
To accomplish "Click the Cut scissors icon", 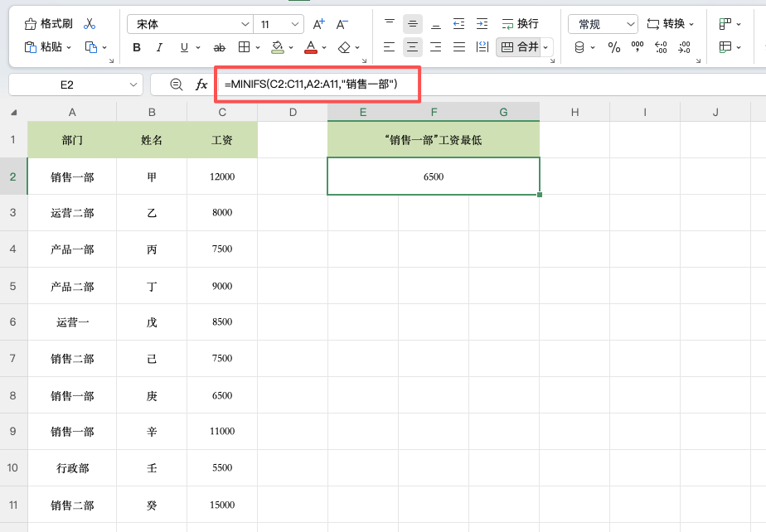I will [90, 23].
